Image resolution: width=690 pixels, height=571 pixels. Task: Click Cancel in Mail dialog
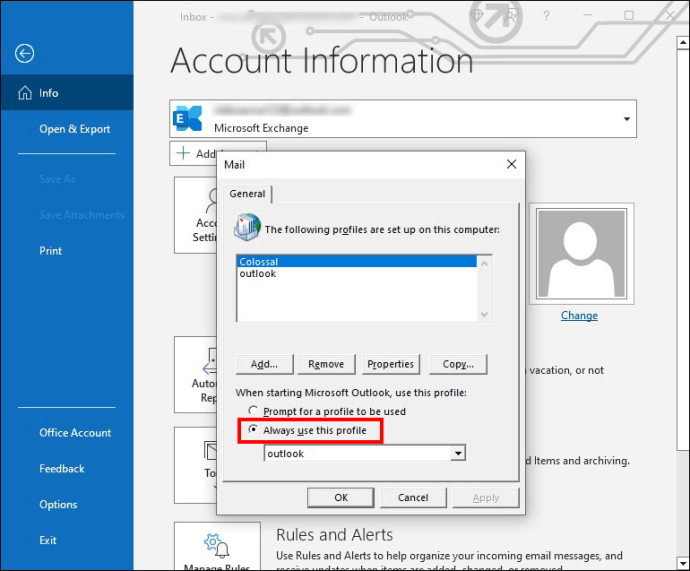(x=413, y=498)
